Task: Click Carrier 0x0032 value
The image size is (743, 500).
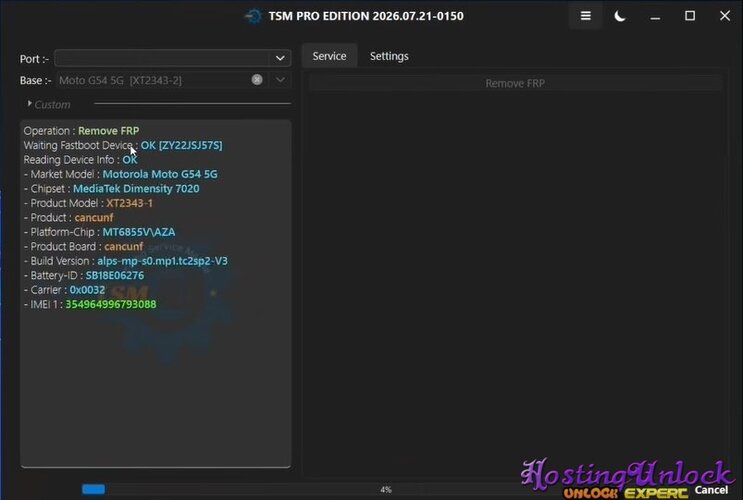Action: (87, 290)
